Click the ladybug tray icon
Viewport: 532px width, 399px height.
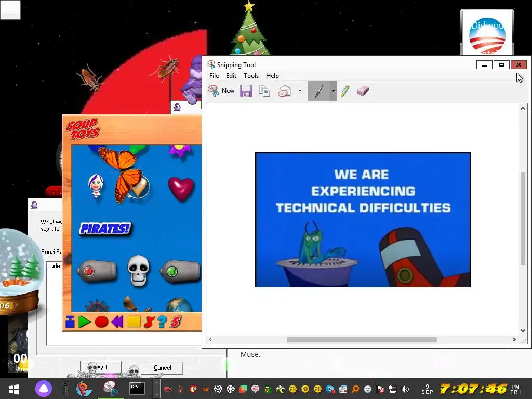point(168,389)
